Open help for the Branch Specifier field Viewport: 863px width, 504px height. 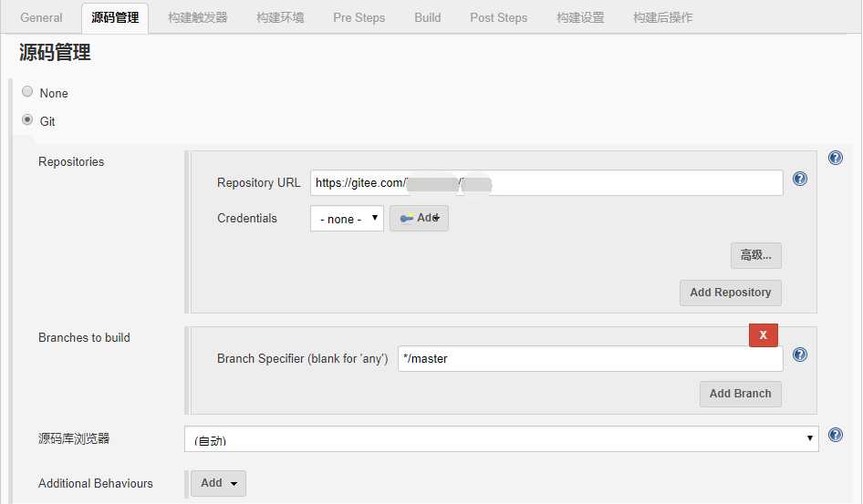[800, 355]
